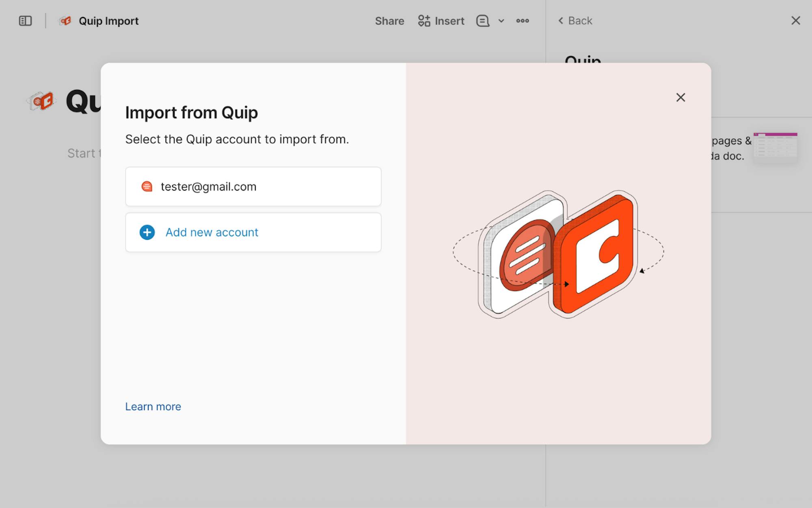Click the Quip-to-Coda illustration graphic
Viewport: 812px width, 508px height.
tap(558, 254)
